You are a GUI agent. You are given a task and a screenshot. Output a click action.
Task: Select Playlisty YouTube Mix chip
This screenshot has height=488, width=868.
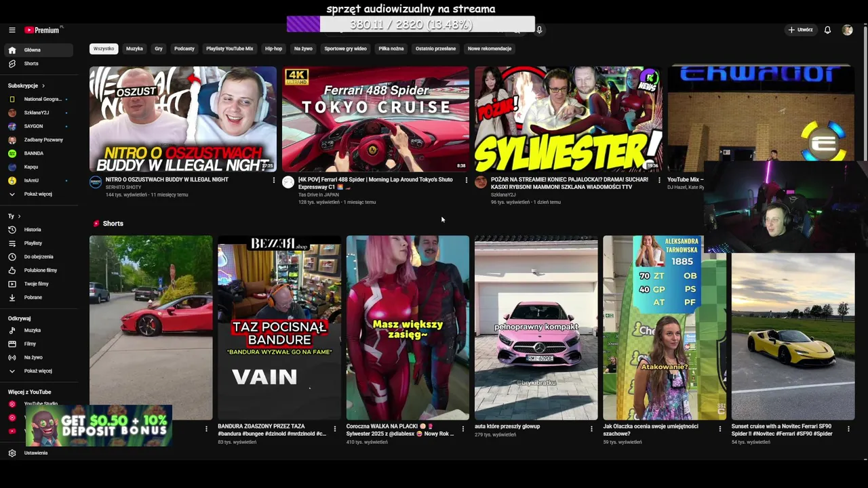229,49
